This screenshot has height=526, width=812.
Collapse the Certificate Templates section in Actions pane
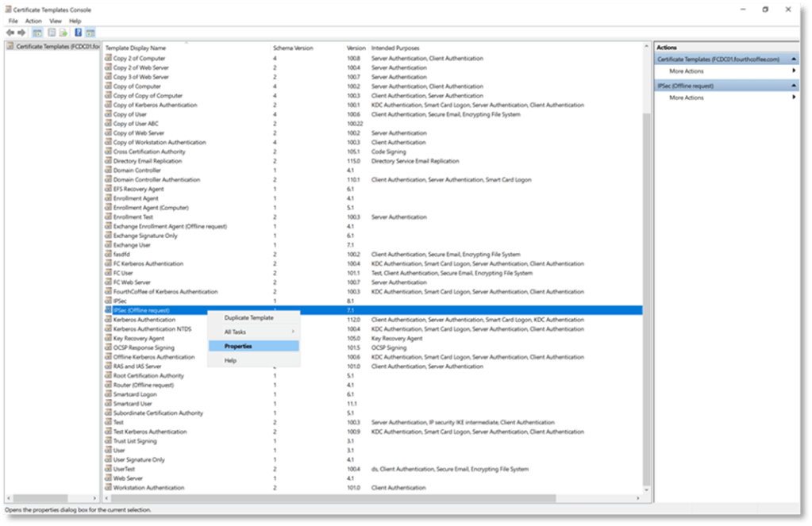coord(794,60)
